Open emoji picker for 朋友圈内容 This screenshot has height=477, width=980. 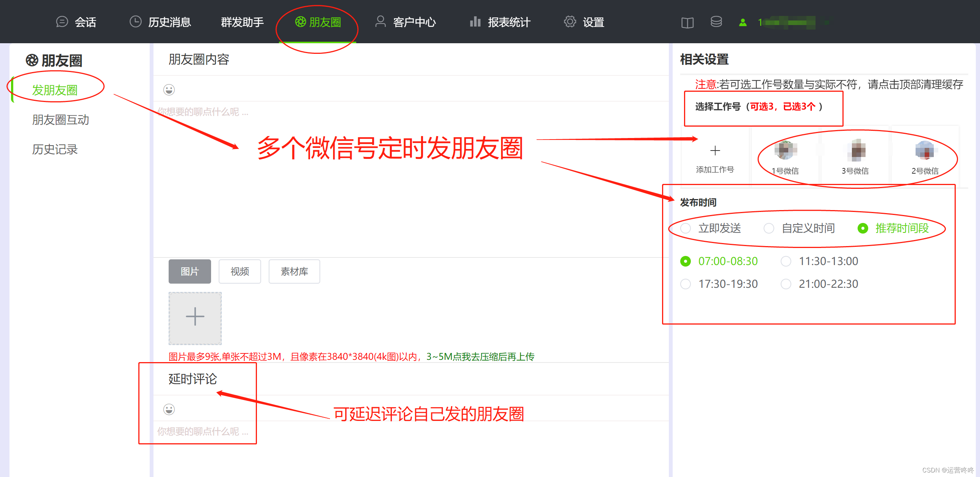tap(169, 90)
